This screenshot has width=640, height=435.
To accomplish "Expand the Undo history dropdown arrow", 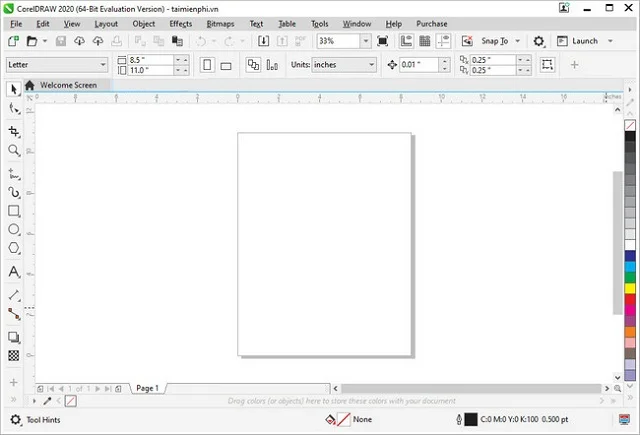I will tap(213, 41).
